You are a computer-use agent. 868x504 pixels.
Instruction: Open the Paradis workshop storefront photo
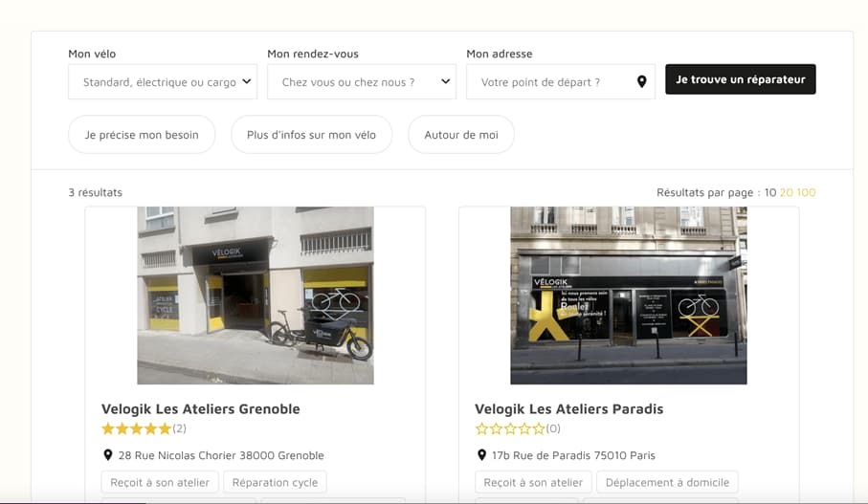(x=629, y=296)
